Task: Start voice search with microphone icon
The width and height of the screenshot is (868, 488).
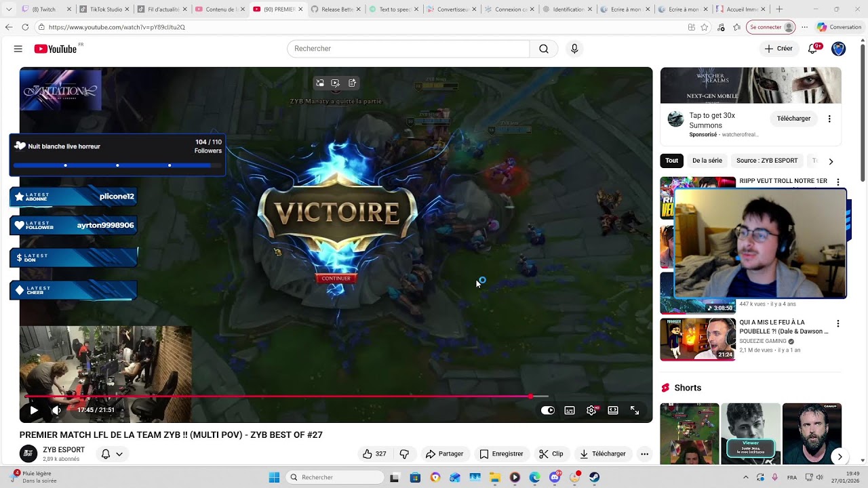Action: tap(574, 49)
